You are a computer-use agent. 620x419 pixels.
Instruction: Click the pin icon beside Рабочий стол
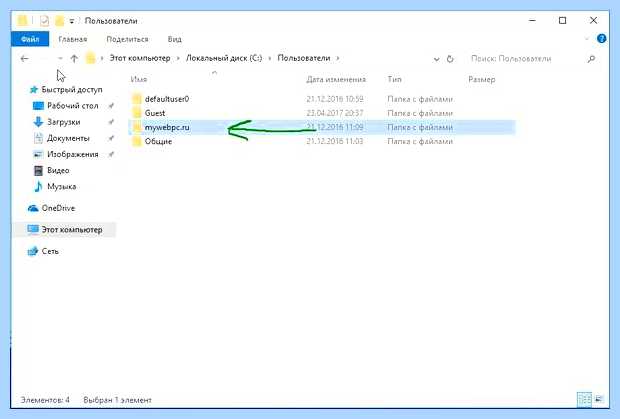tap(111, 106)
